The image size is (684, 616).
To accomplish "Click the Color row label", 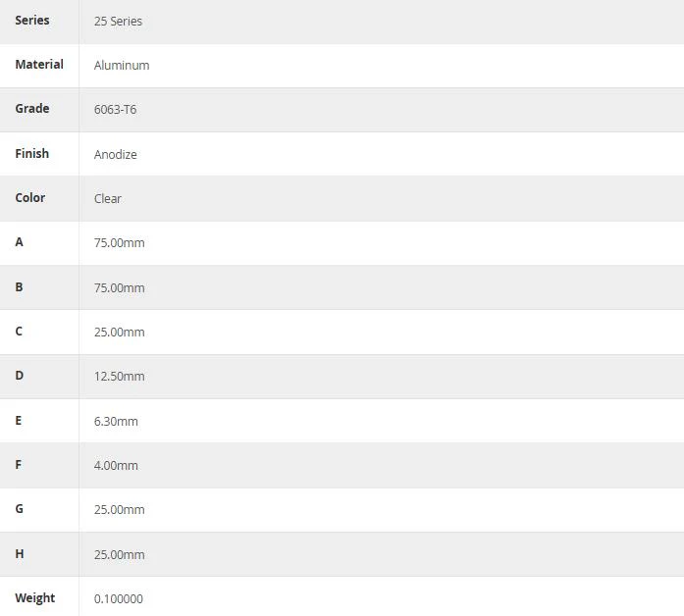I will [x=30, y=198].
